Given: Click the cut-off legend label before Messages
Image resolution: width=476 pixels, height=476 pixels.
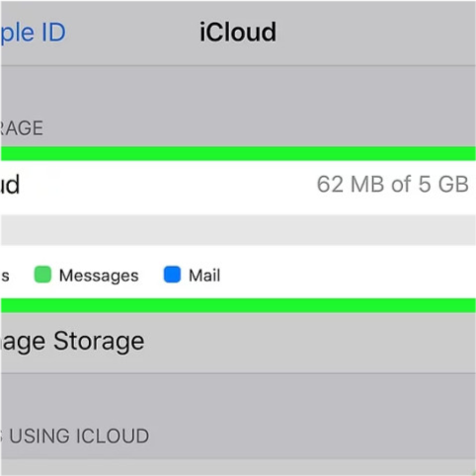Looking at the screenshot, I should (5, 277).
